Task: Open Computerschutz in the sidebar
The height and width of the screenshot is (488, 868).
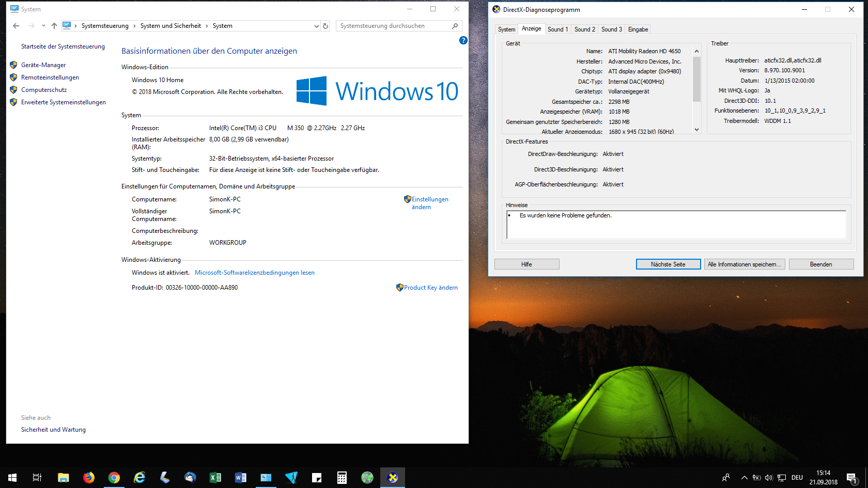Action: pyautogui.click(x=44, y=90)
